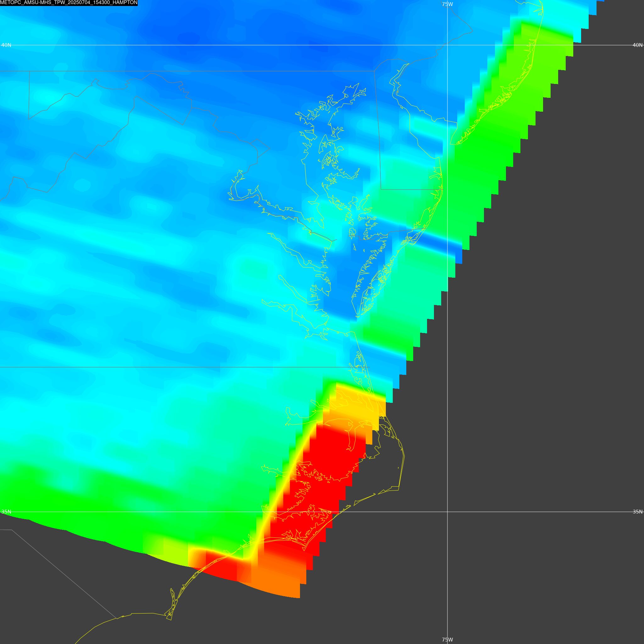Click the 75W label at the top

click(447, 4)
